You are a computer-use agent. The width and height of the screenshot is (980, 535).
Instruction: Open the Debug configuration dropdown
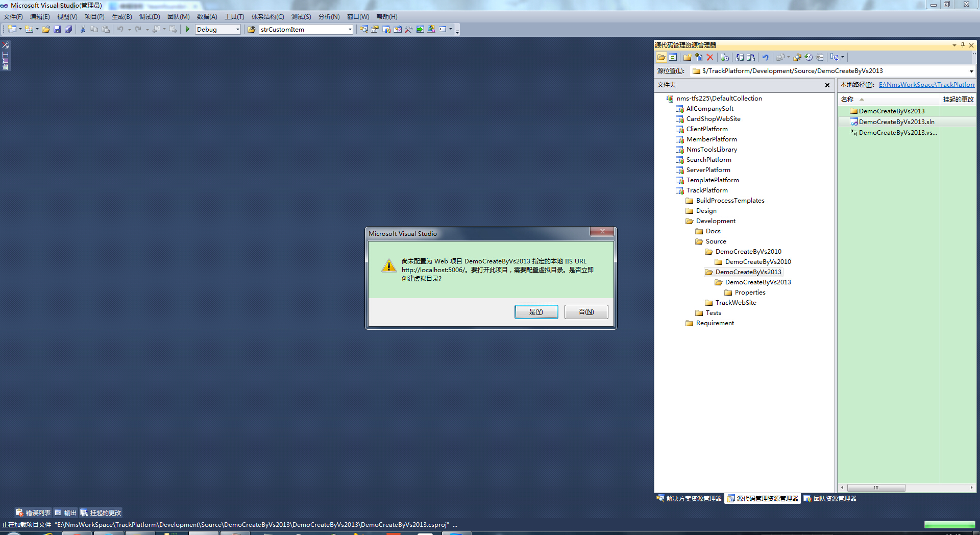click(x=237, y=29)
